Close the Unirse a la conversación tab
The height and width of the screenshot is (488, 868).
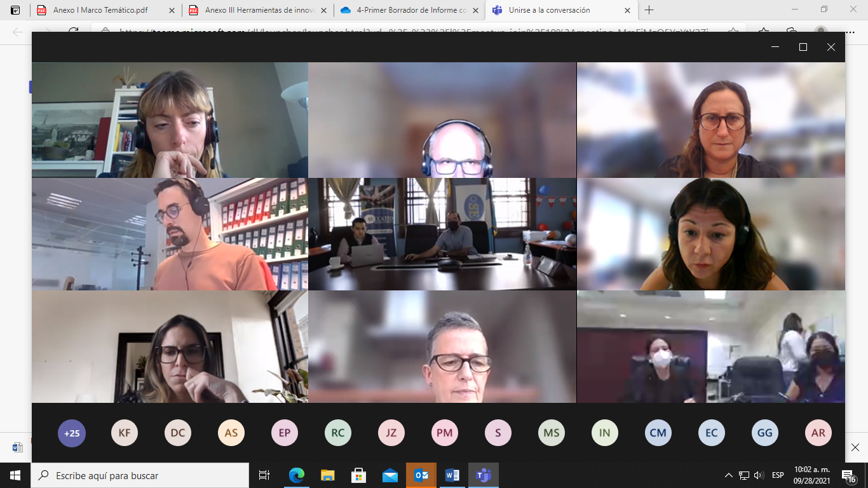click(627, 10)
